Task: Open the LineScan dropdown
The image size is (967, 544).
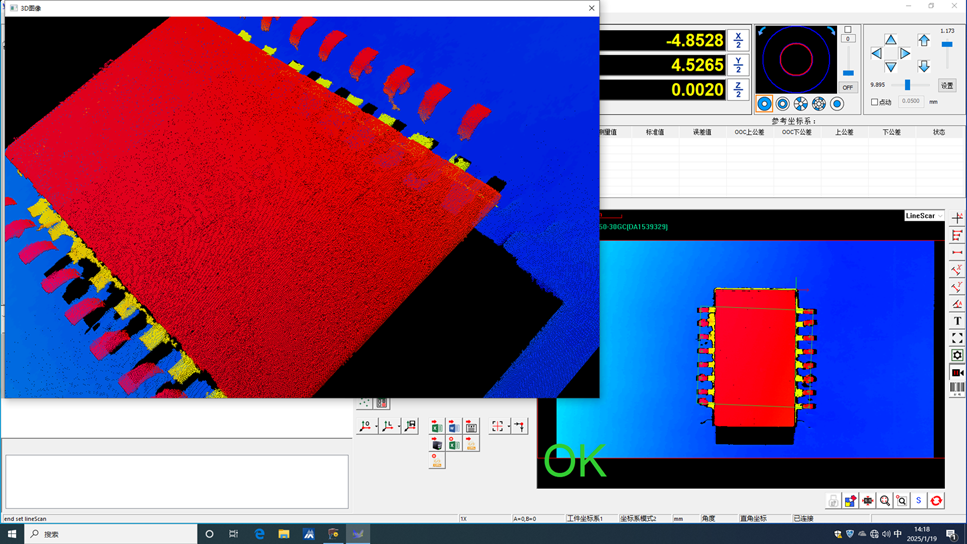Action: (924, 216)
